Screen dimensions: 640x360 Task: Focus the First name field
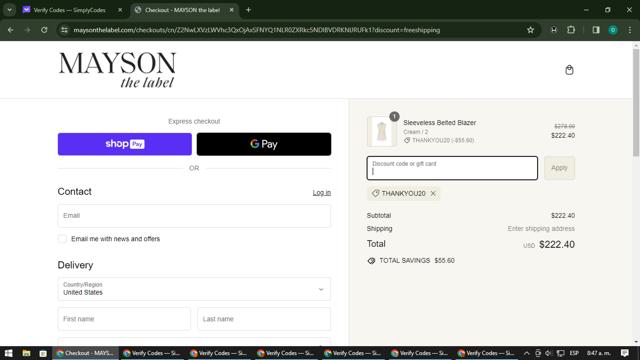click(x=124, y=319)
